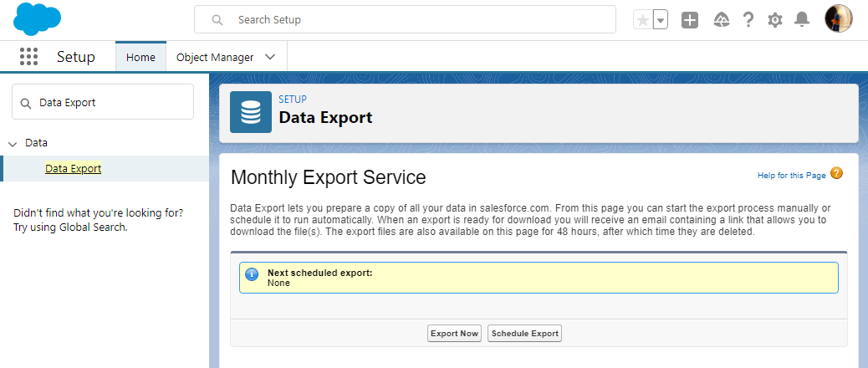Open the Setup gear icon
Image resolution: width=868 pixels, height=368 pixels.
click(x=775, y=20)
